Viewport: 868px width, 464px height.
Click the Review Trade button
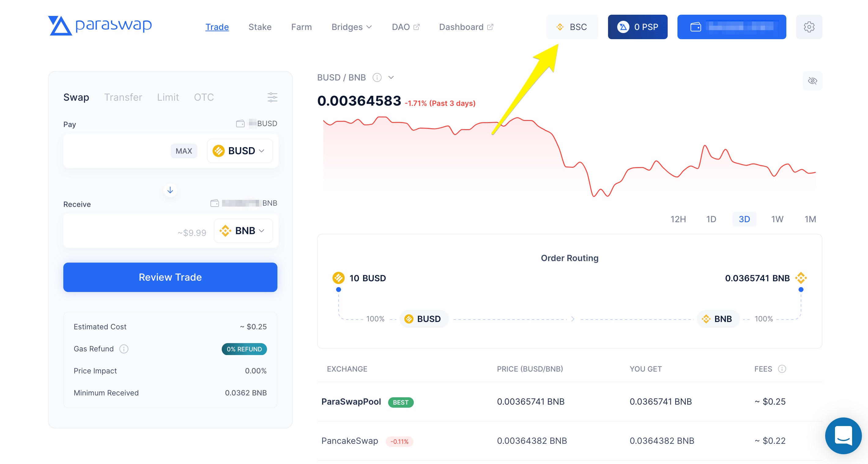click(170, 277)
